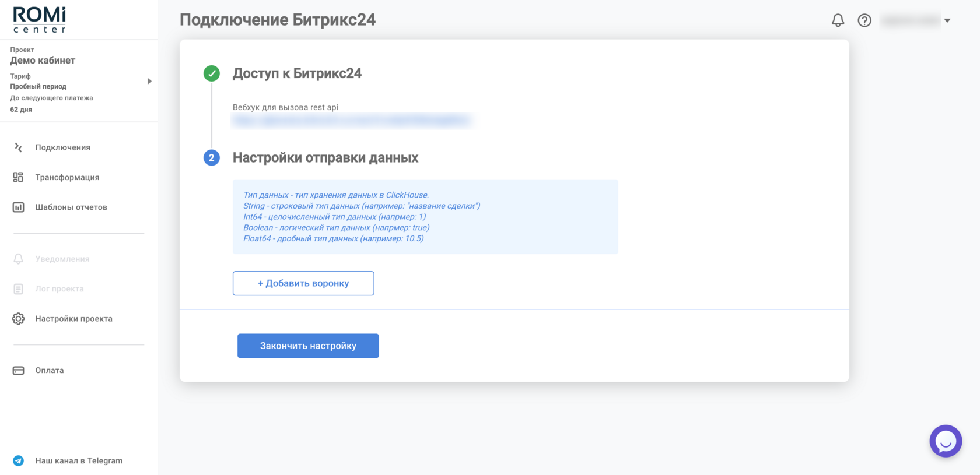The width and height of the screenshot is (980, 475).
Task: Click the blurred webhook URL field
Action: click(x=351, y=121)
